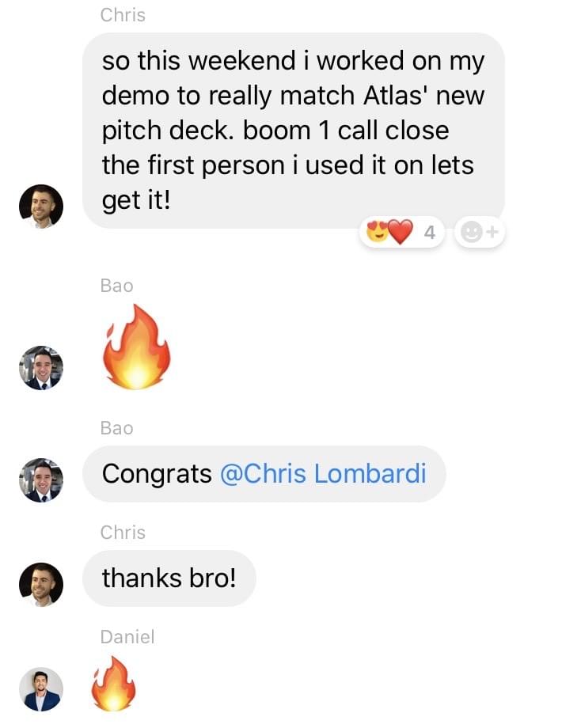The width and height of the screenshot is (581, 728).
Task: Open the heart-eyes and heart reactions count
Action: click(402, 232)
